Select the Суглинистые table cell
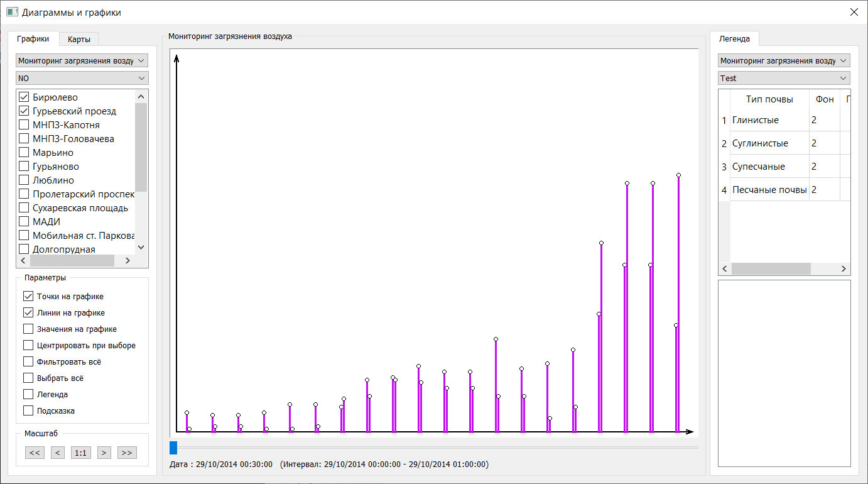Image resolution: width=868 pixels, height=484 pixels. (769, 143)
